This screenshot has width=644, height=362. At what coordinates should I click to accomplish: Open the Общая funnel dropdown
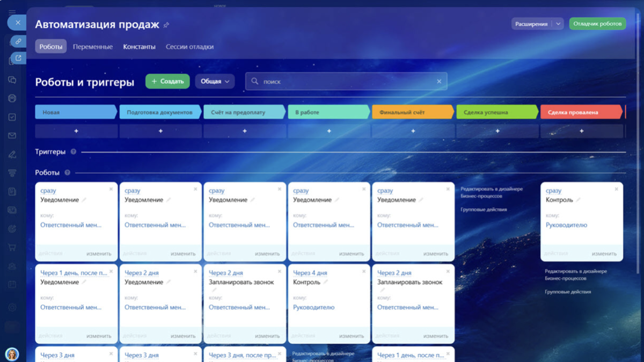click(x=215, y=81)
